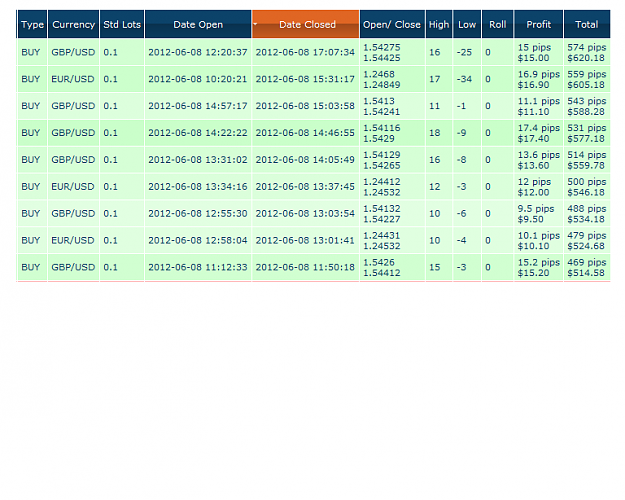Sort by Total column header
625x500 pixels.
[x=587, y=24]
